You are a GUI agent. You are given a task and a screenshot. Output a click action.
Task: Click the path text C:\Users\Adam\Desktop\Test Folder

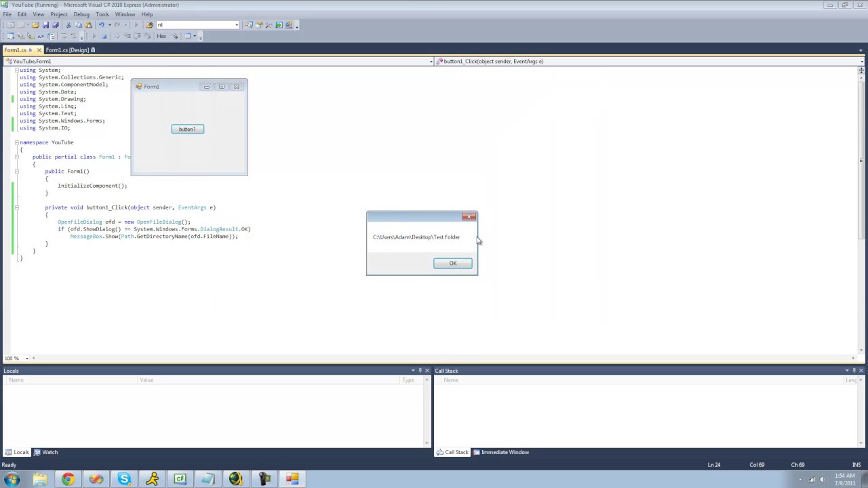[x=416, y=237]
